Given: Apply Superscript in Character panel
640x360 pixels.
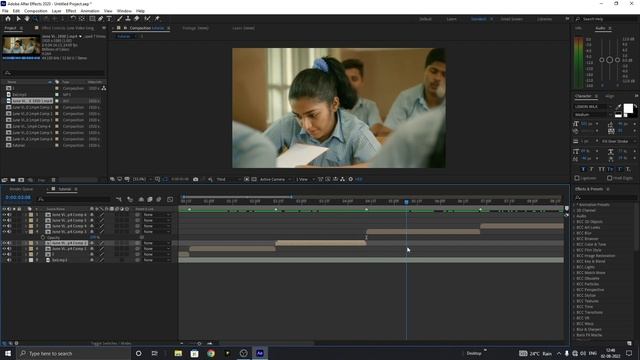Looking at the screenshot, I should [619, 169].
